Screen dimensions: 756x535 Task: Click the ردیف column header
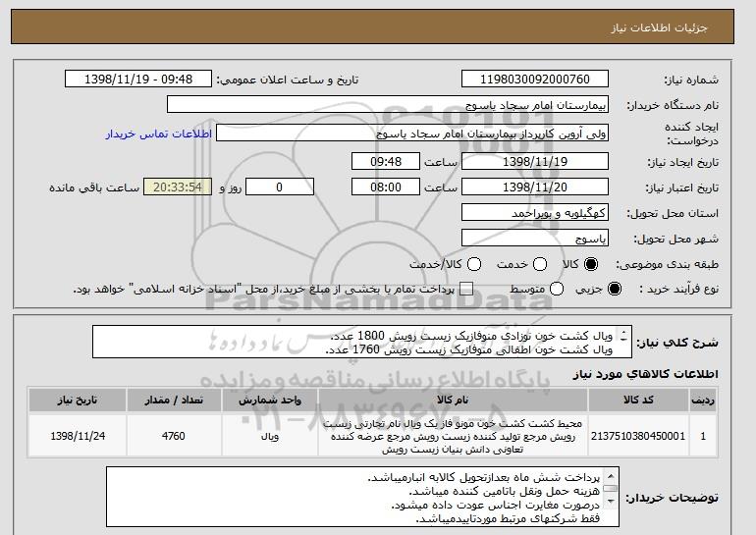pos(703,401)
